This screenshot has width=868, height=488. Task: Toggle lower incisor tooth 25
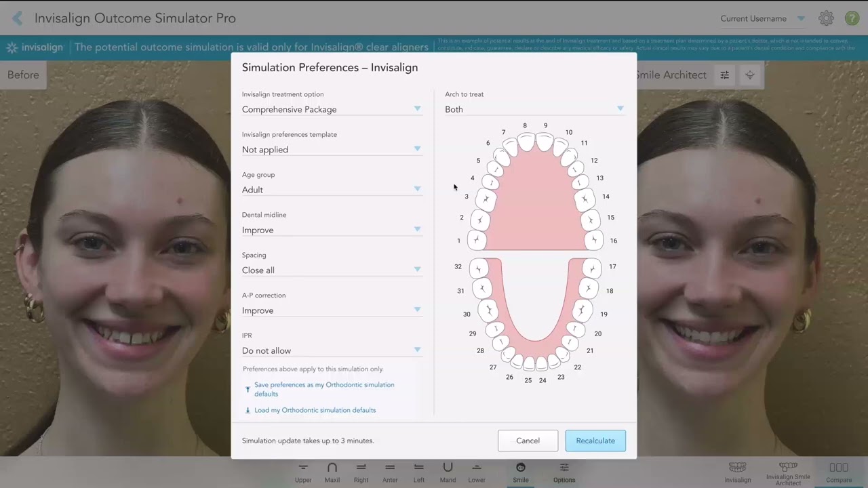[530, 364]
